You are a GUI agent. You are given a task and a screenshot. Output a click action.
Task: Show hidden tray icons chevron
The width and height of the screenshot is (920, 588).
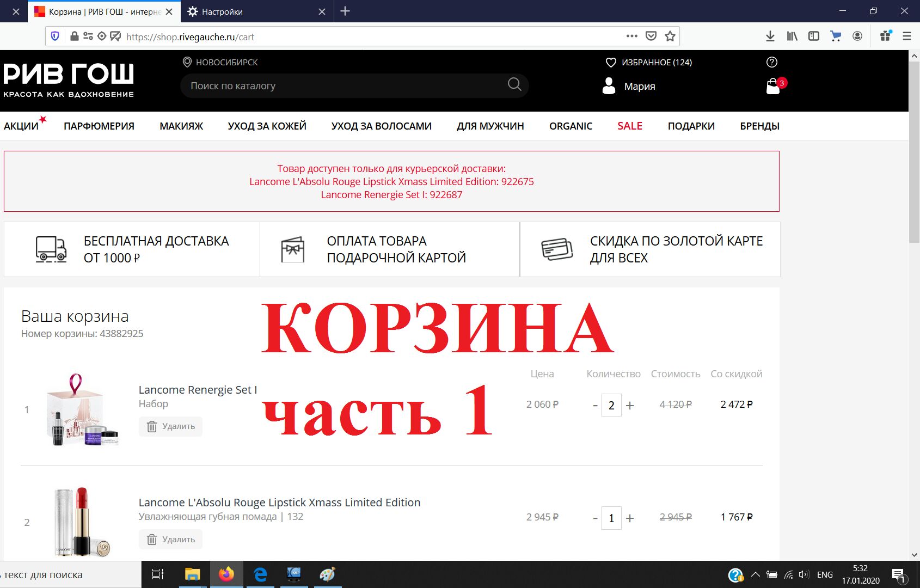point(755,574)
